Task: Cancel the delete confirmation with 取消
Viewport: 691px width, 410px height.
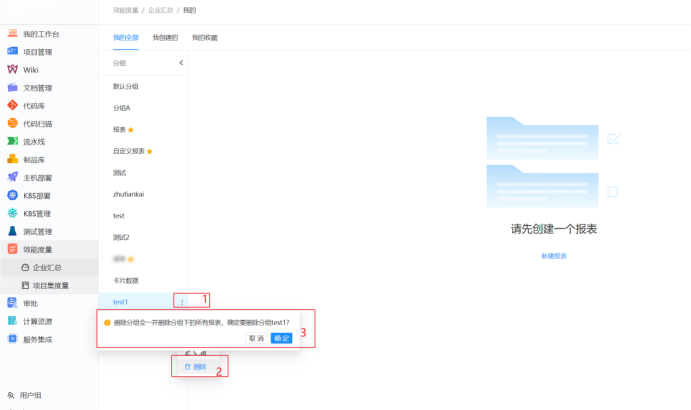Action: point(256,338)
